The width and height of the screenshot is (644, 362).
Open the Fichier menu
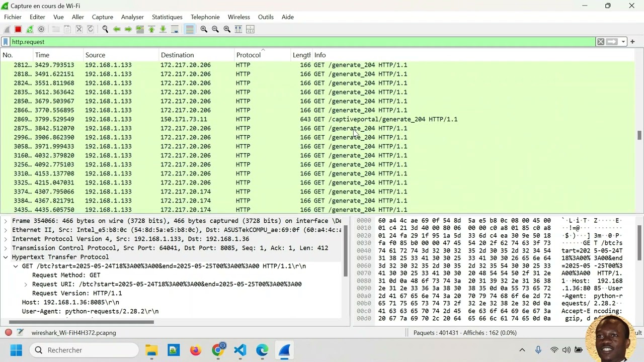(x=13, y=17)
